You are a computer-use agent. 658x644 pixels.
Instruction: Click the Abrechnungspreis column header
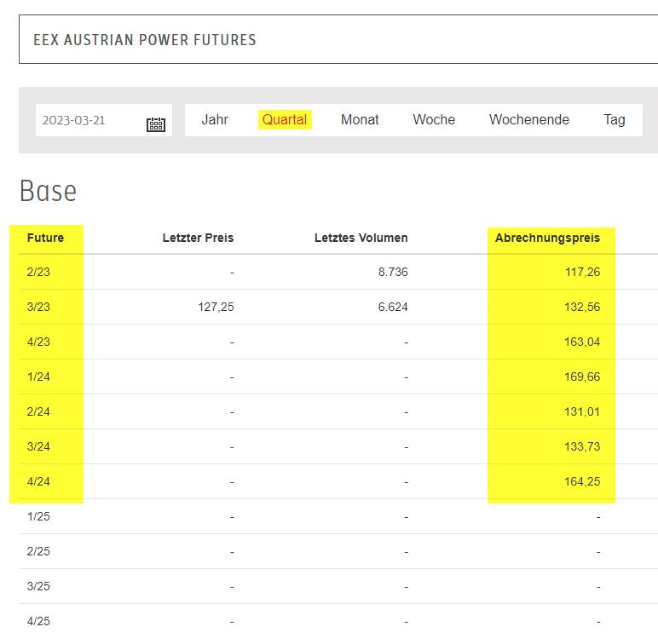(547, 238)
